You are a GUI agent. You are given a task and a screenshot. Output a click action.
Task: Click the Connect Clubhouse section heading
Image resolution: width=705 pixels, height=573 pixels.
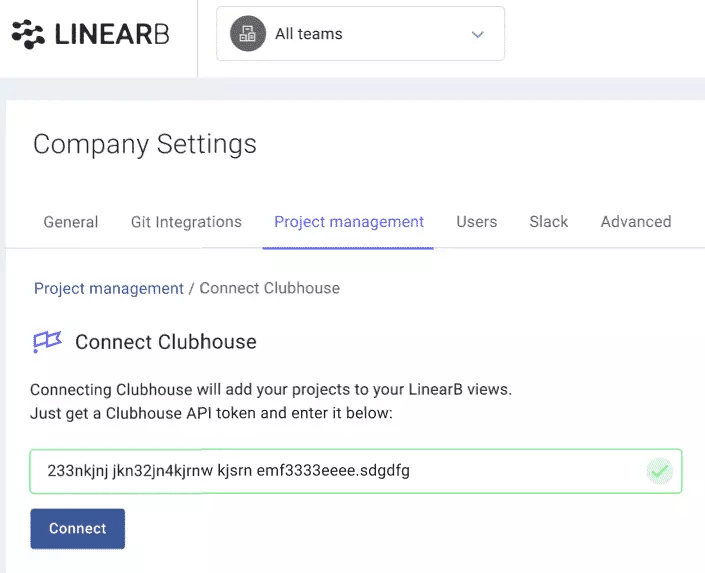pos(166,342)
